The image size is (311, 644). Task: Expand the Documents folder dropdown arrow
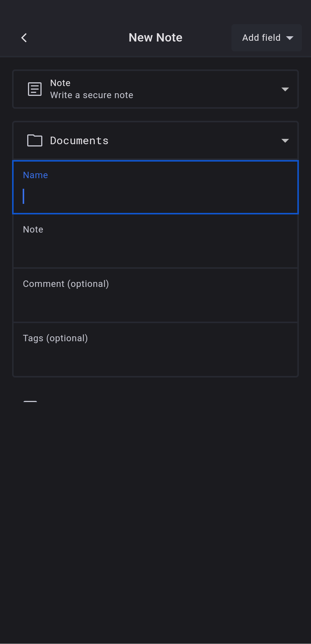tap(285, 141)
